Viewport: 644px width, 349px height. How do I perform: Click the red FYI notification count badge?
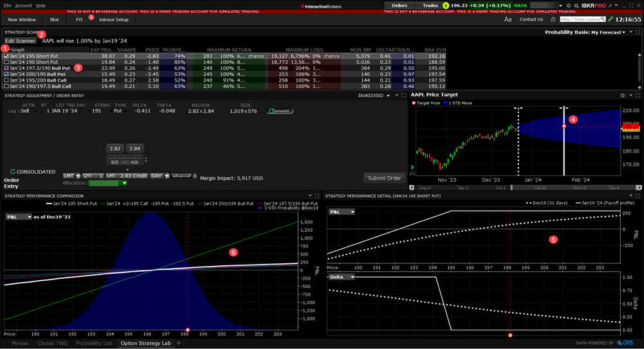click(x=91, y=17)
